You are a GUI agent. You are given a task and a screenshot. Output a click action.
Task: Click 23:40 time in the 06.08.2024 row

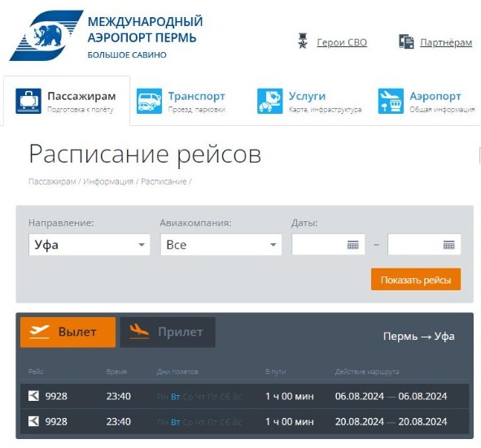click(x=118, y=396)
